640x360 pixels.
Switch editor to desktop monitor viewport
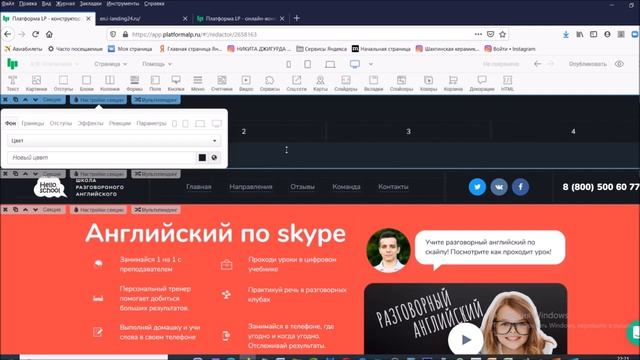click(355, 64)
